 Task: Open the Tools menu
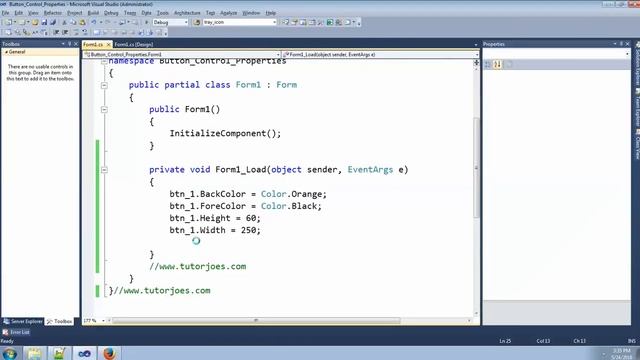click(162, 13)
